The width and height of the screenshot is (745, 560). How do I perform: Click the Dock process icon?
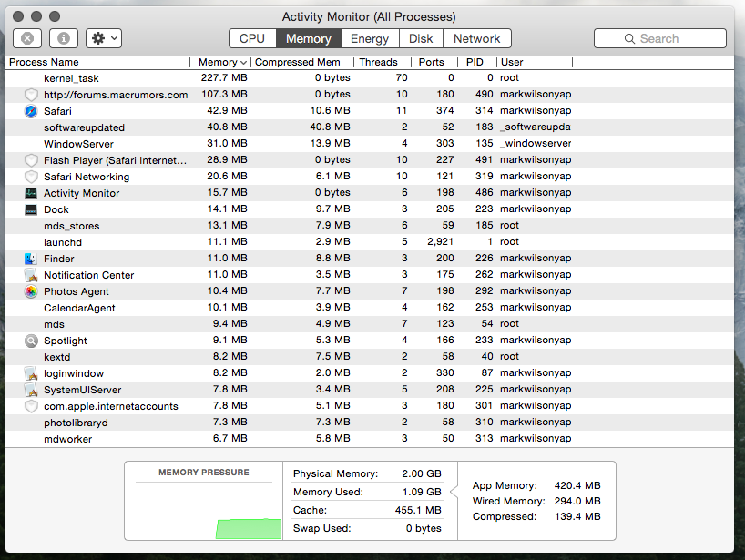click(31, 209)
